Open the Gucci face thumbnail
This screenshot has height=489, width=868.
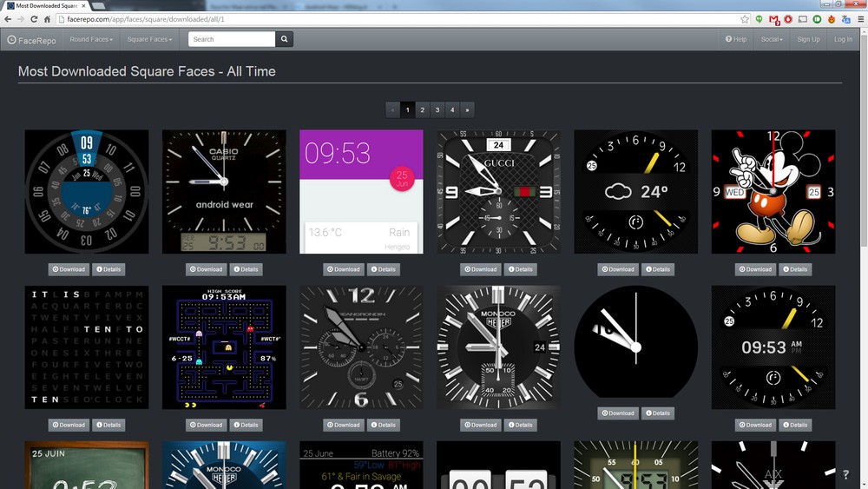point(498,192)
